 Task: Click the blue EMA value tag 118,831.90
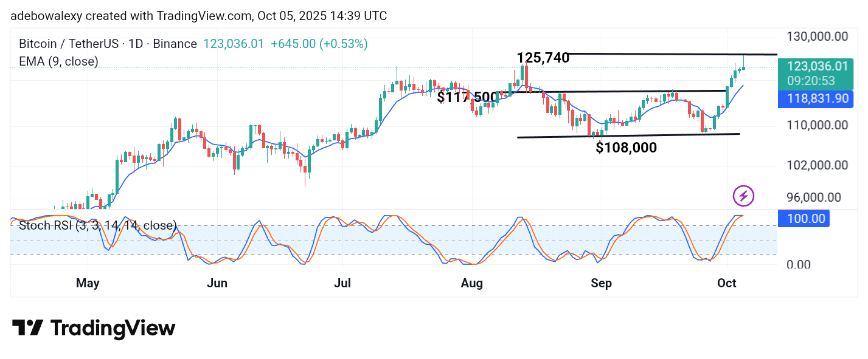[816, 98]
